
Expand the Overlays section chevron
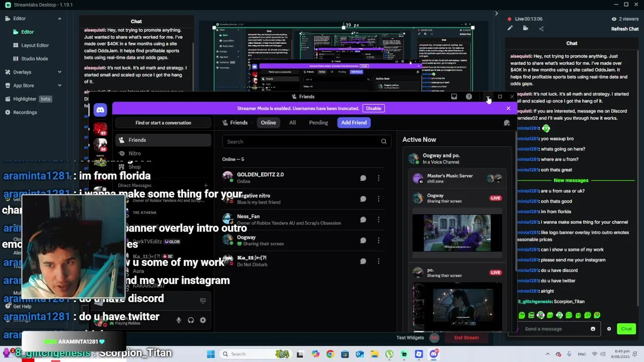point(59,72)
